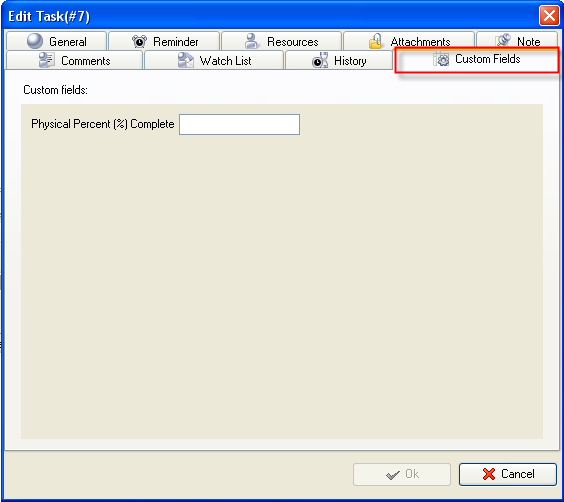Click the hourglass History icon
This screenshot has height=502, width=564.
pos(320,60)
